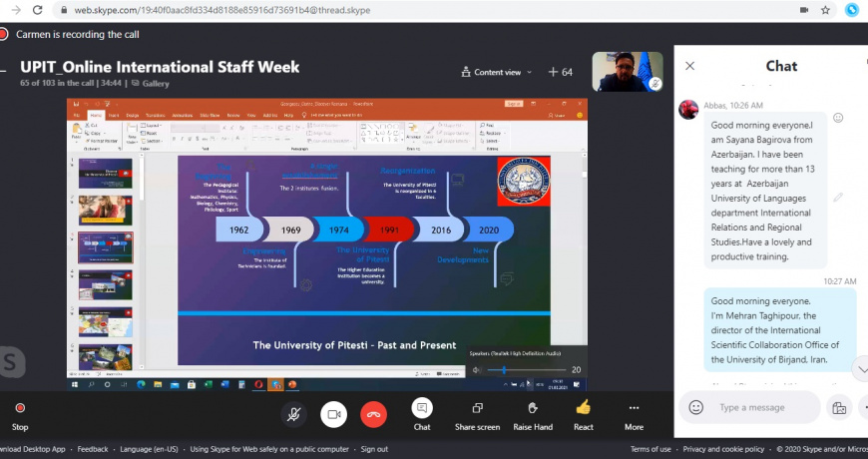The image size is (868, 459).
Task: Show the +64 participants list
Action: 561,72
